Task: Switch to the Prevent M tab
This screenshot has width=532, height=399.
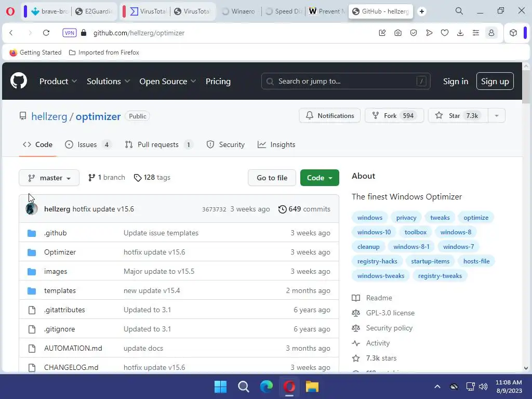Action: [x=326, y=11]
